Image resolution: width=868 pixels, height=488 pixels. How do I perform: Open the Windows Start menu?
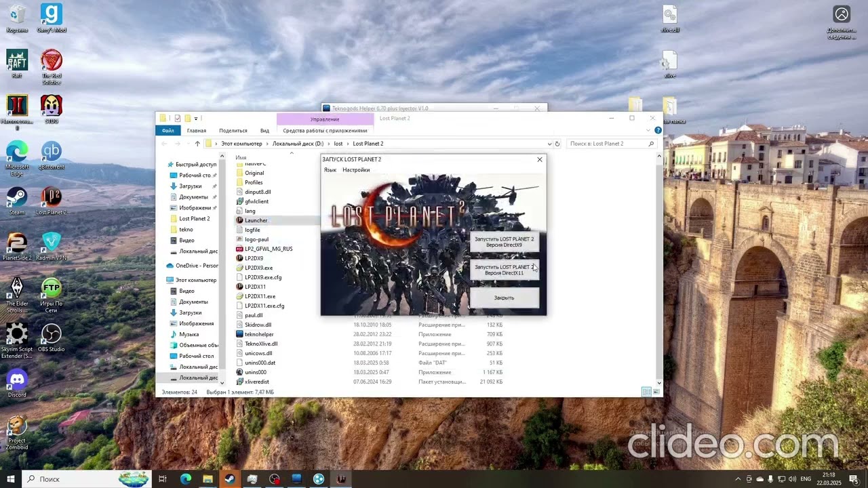pyautogui.click(x=10, y=479)
